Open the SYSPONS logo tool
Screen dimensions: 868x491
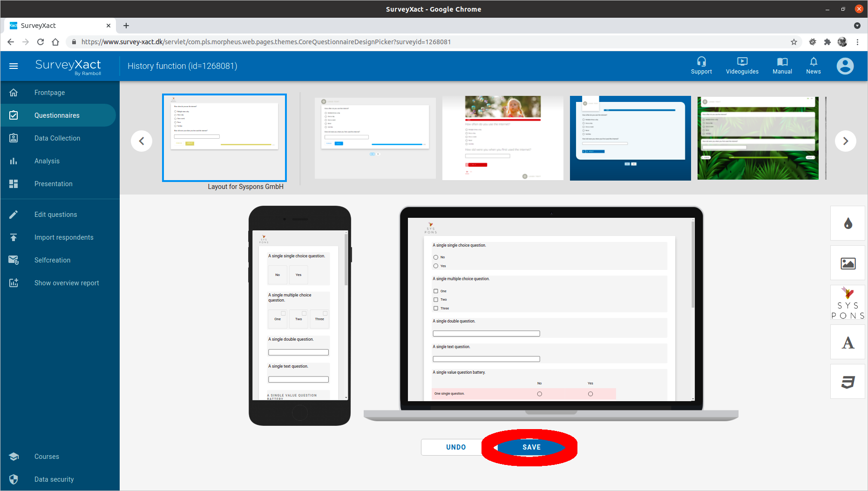(848, 303)
